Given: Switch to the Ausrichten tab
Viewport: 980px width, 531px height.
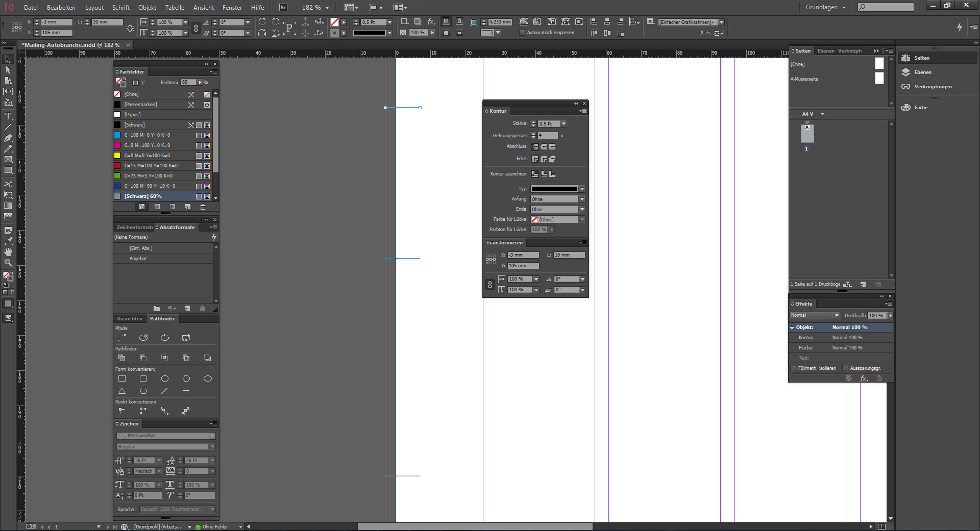Looking at the screenshot, I should coord(130,319).
